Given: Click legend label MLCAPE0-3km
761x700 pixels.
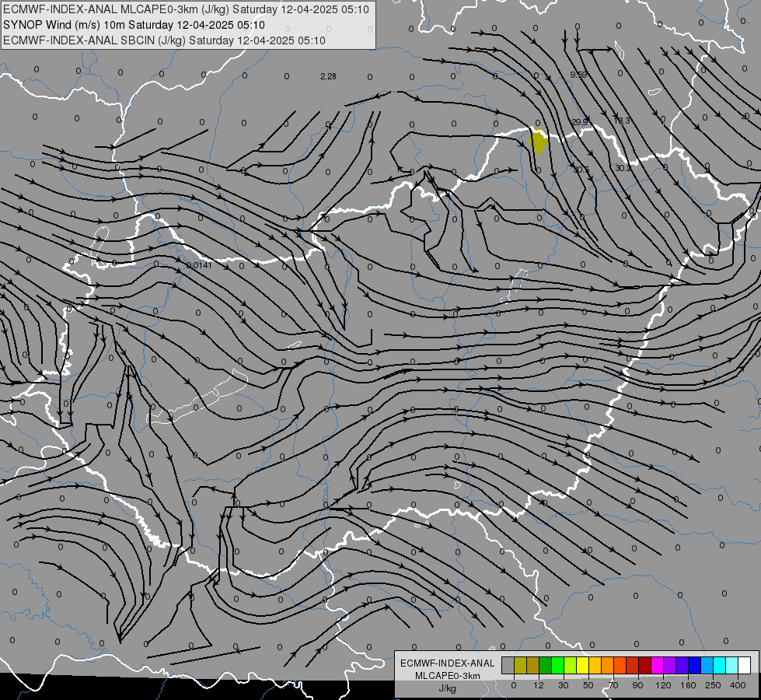Looking at the screenshot, I should coord(447,676).
